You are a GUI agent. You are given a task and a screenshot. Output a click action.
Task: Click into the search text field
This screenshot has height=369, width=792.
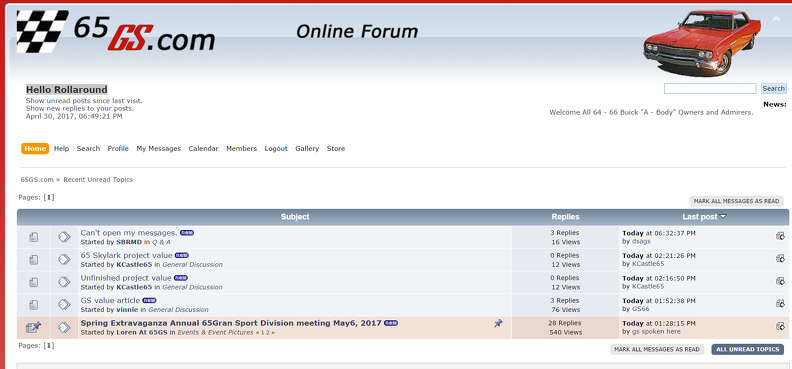coord(710,89)
